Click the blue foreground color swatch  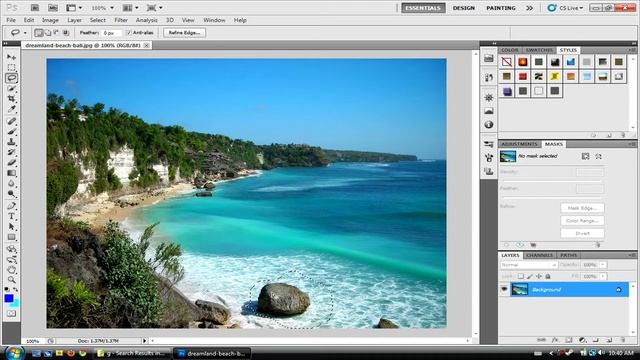(x=9, y=298)
